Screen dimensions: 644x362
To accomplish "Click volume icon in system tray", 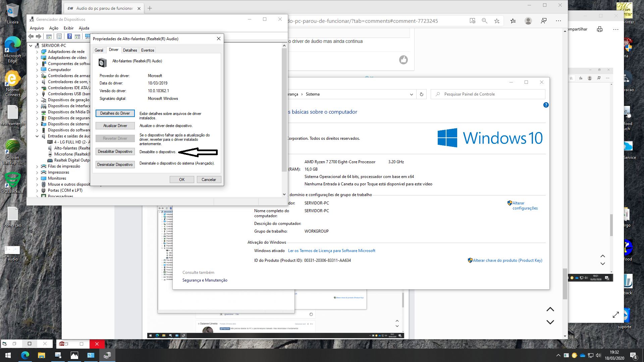I will pyautogui.click(x=599, y=355).
